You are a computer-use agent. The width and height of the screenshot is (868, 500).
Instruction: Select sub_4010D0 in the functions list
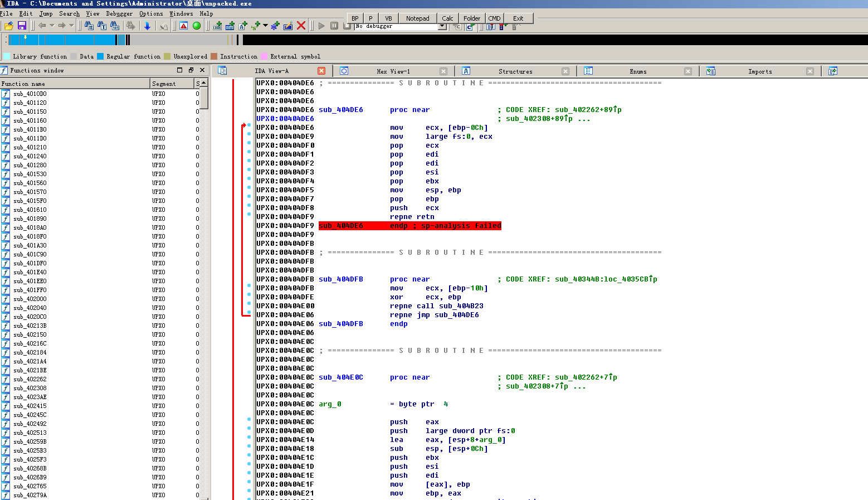30,94
